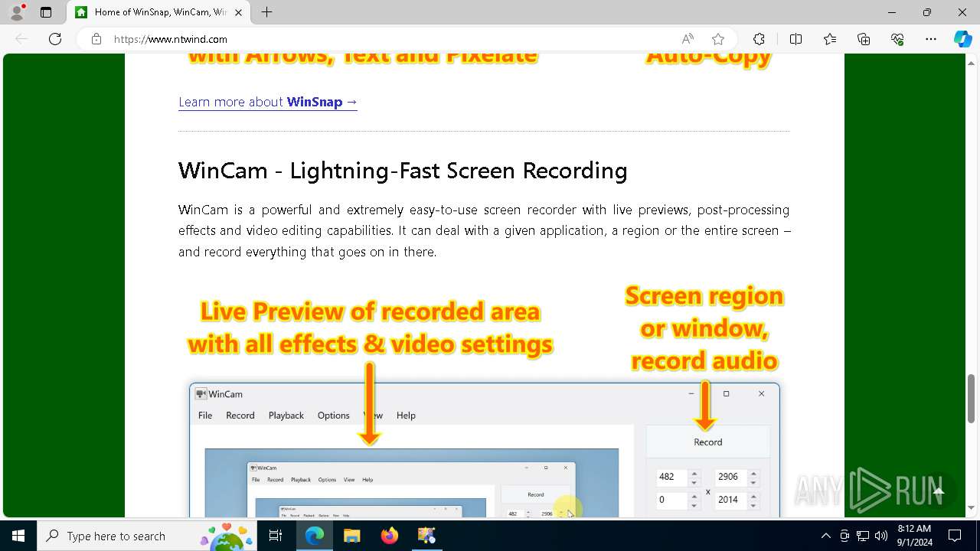Click the taskbar search box
The height and width of the screenshot is (551, 980).
point(147,536)
